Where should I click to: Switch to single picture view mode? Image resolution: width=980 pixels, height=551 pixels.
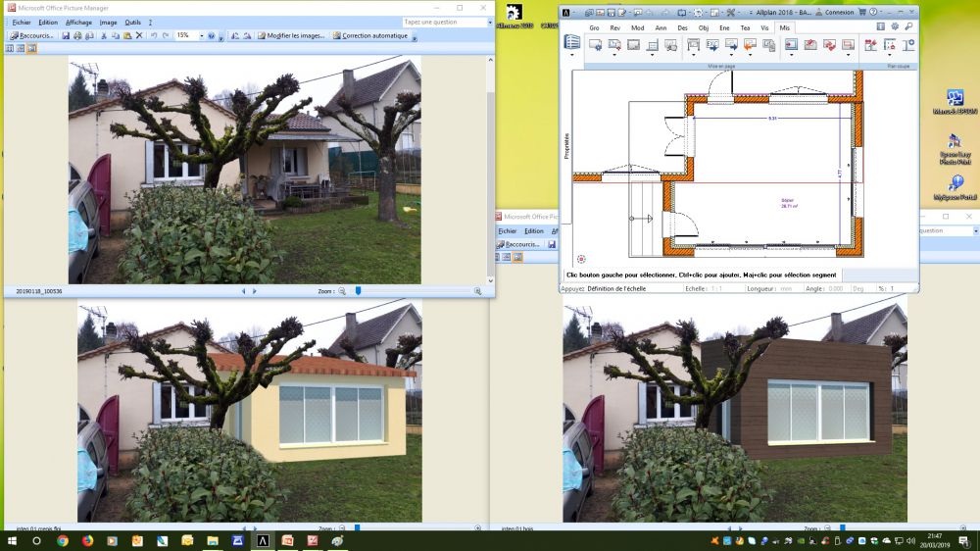coord(31,48)
